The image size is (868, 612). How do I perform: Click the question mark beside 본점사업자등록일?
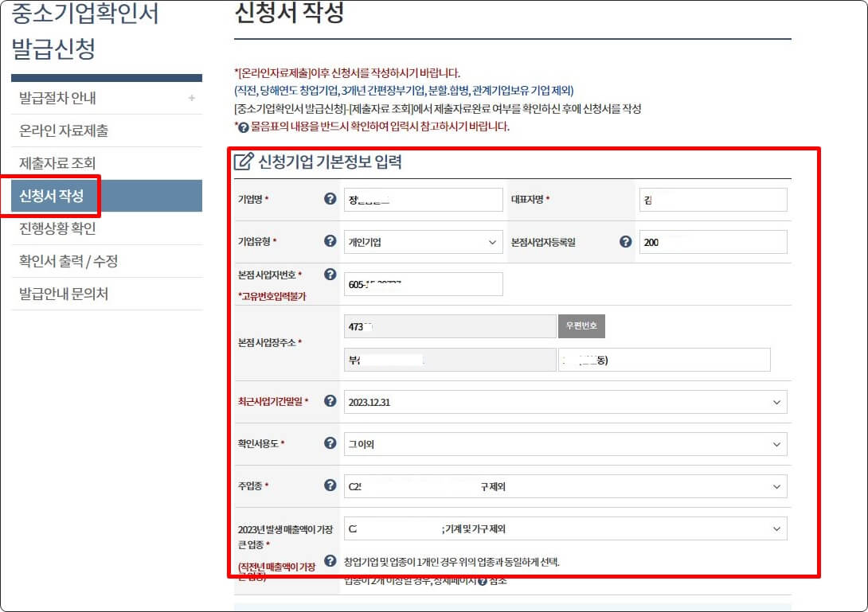626,241
